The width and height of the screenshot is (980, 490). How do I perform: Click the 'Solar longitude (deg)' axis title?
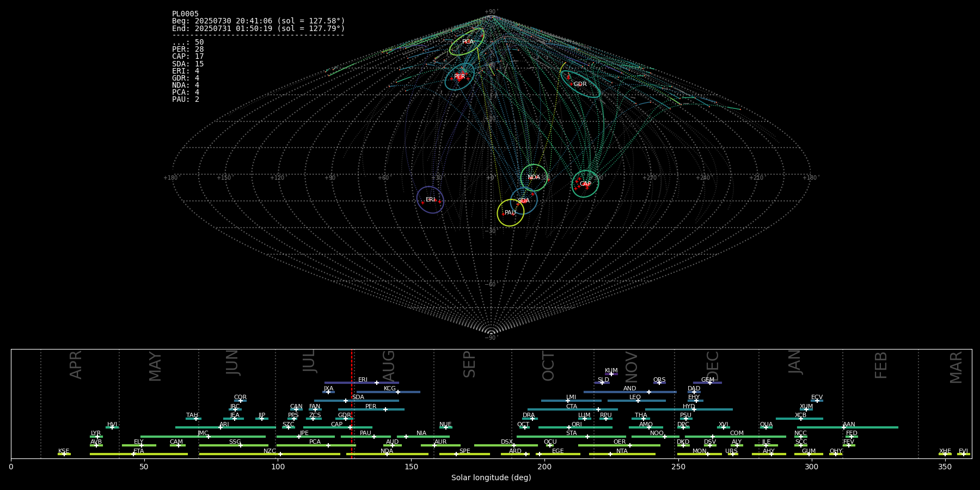coord(491,477)
